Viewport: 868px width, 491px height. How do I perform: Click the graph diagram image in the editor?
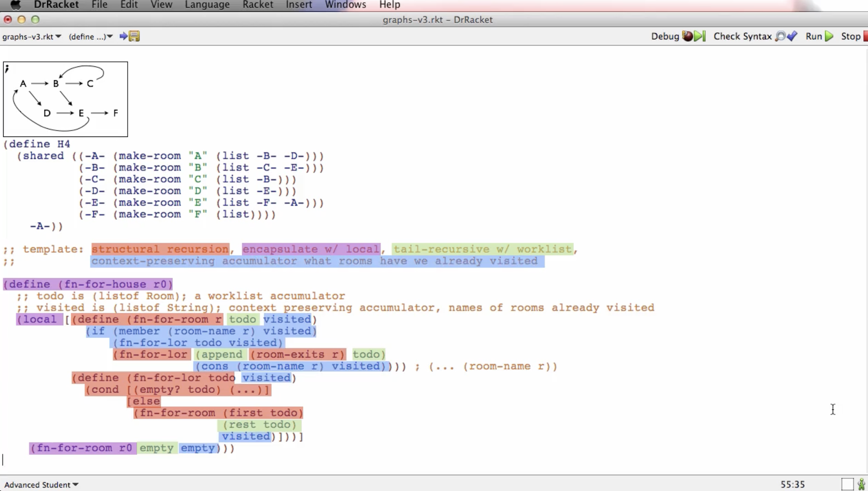(x=65, y=99)
